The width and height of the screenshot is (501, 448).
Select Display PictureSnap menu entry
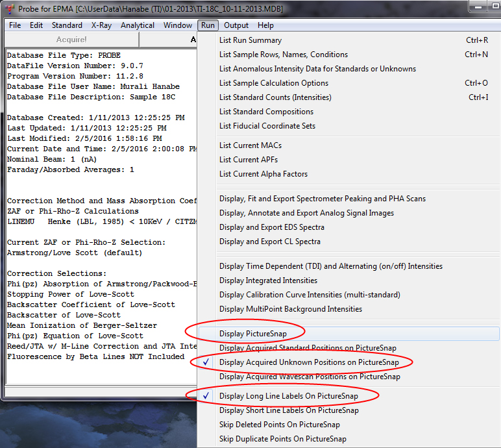(x=252, y=334)
